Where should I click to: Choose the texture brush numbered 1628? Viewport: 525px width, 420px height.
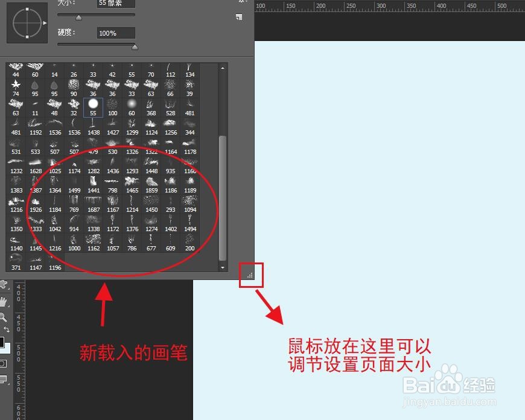[x=35, y=163]
